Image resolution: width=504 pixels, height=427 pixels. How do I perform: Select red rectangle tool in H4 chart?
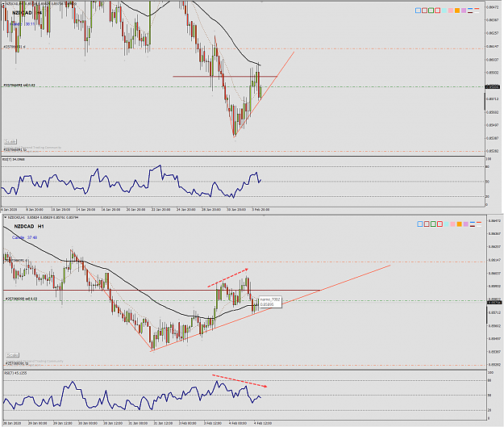pos(437,10)
